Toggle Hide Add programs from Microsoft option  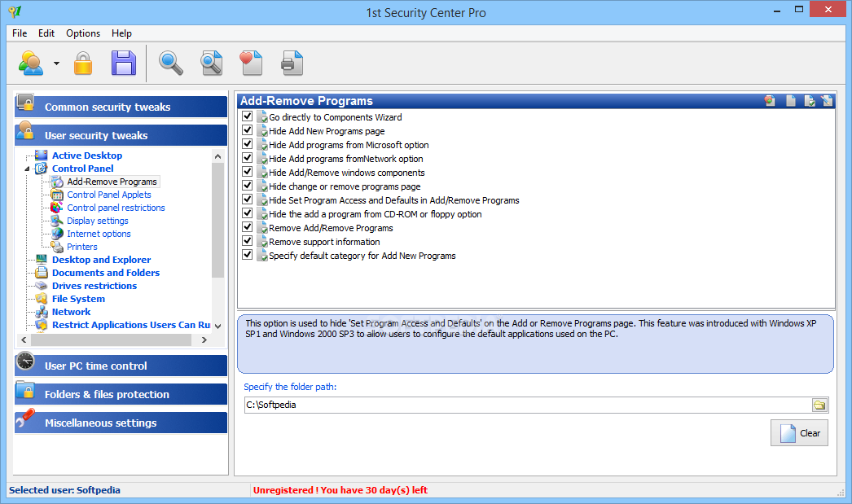pos(248,144)
